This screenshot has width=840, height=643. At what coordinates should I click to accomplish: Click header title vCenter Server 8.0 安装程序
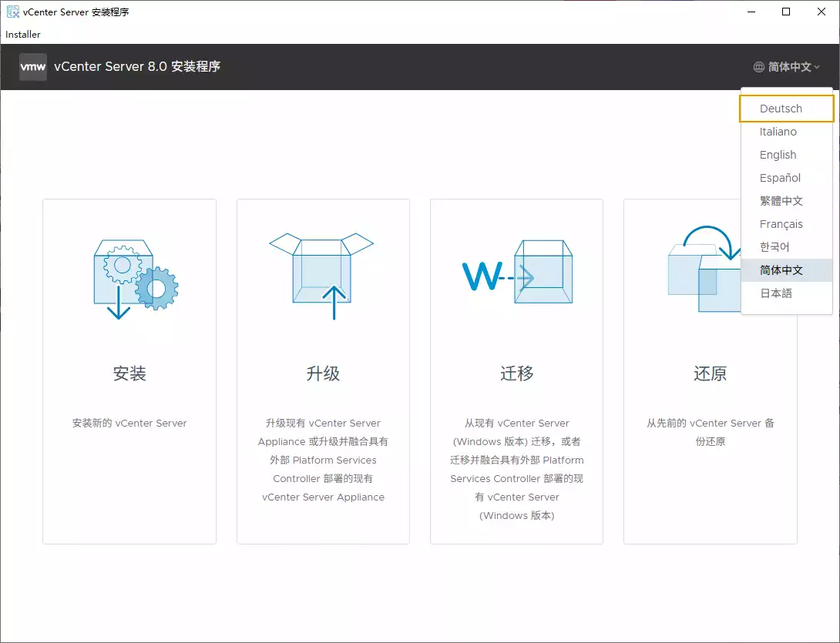pos(137,66)
